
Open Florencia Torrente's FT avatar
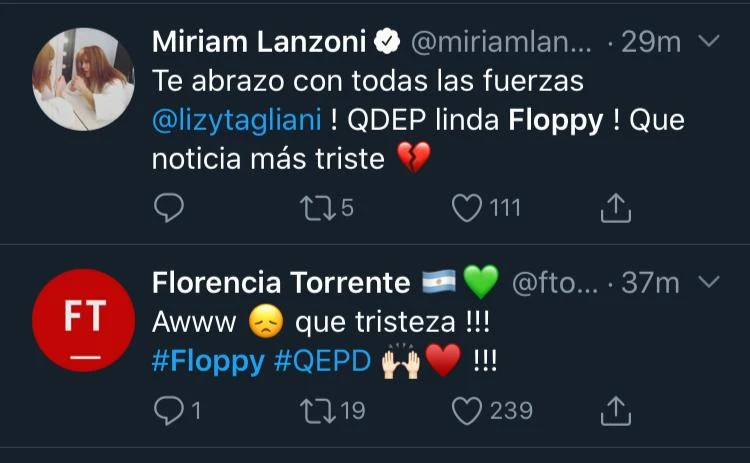[x=83, y=319]
